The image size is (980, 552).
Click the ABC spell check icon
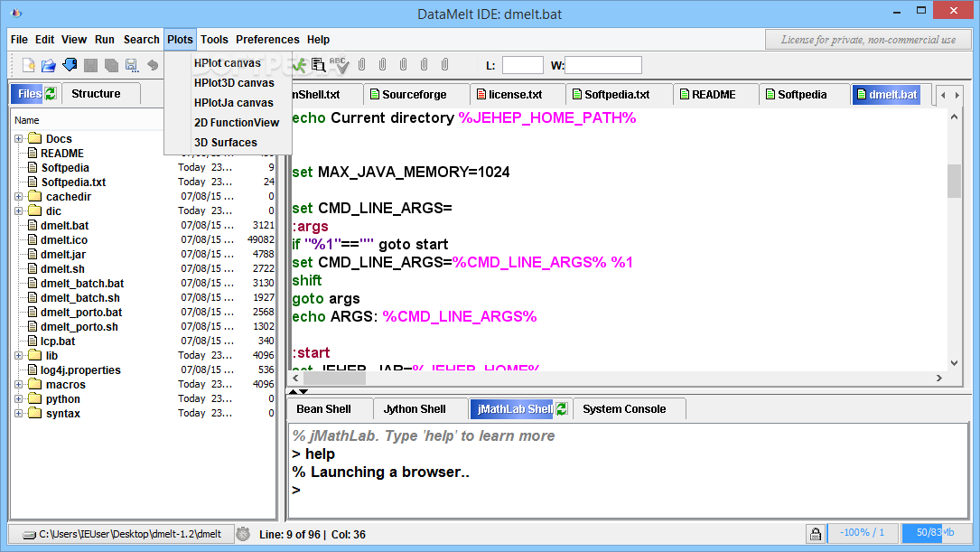339,64
